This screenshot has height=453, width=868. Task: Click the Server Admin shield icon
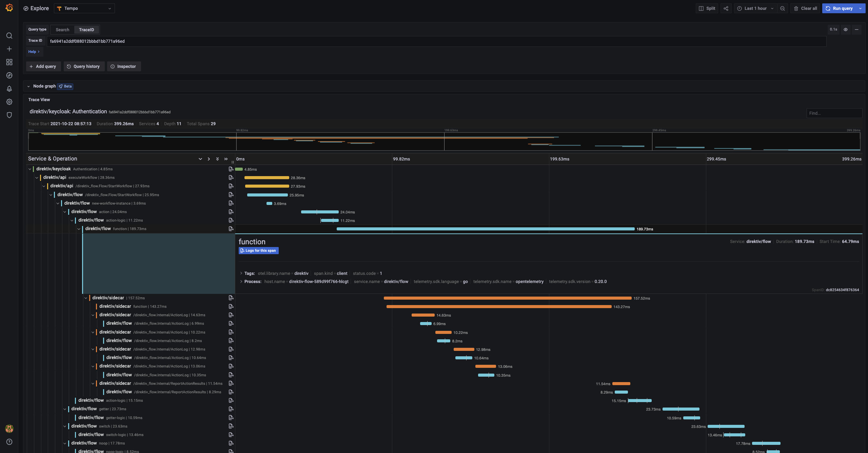coord(9,115)
